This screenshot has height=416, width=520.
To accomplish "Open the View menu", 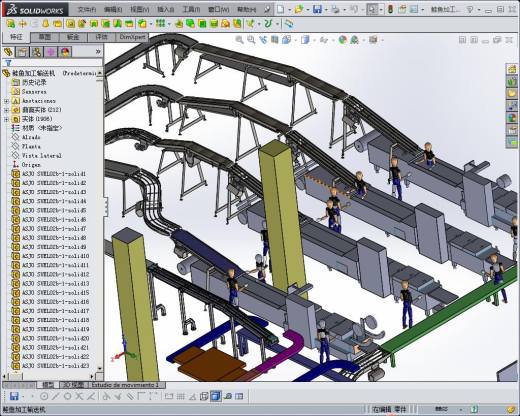I will [139, 10].
